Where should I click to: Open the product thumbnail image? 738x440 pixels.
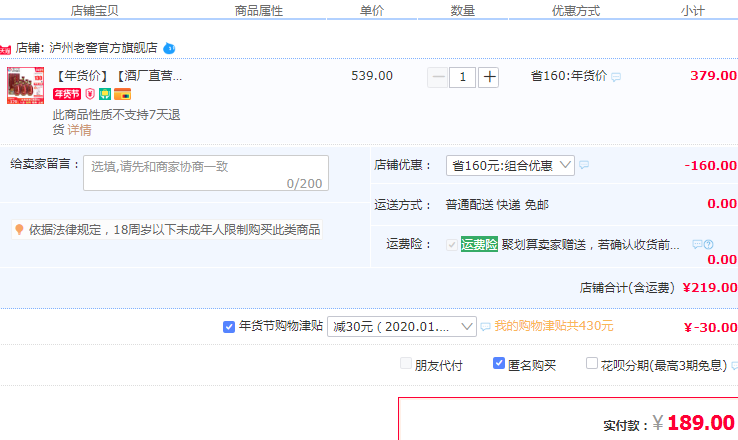click(x=25, y=85)
